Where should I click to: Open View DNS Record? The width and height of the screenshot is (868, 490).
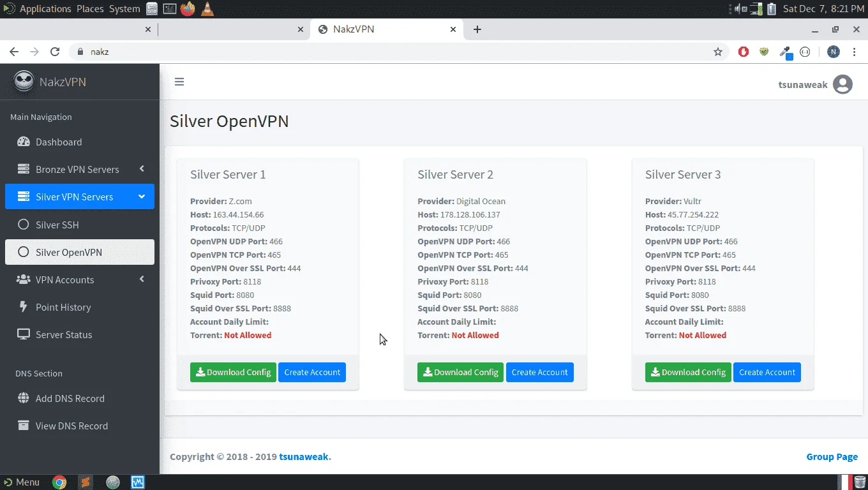pyautogui.click(x=80, y=426)
